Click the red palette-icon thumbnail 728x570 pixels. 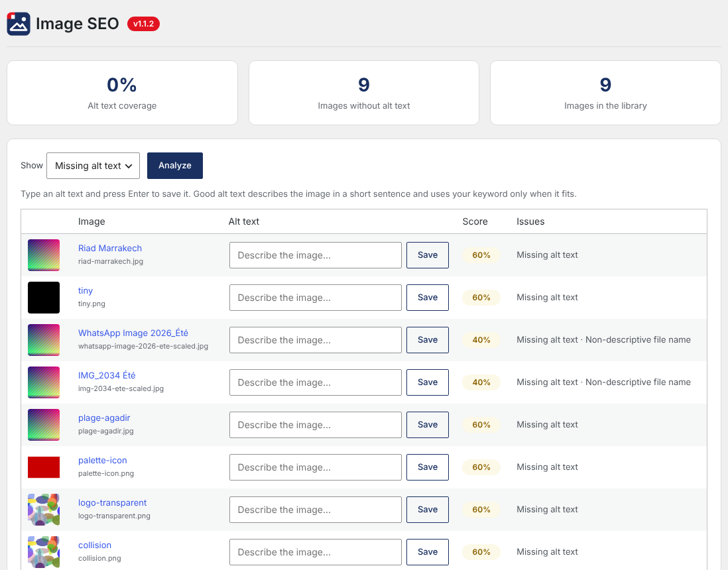44,467
